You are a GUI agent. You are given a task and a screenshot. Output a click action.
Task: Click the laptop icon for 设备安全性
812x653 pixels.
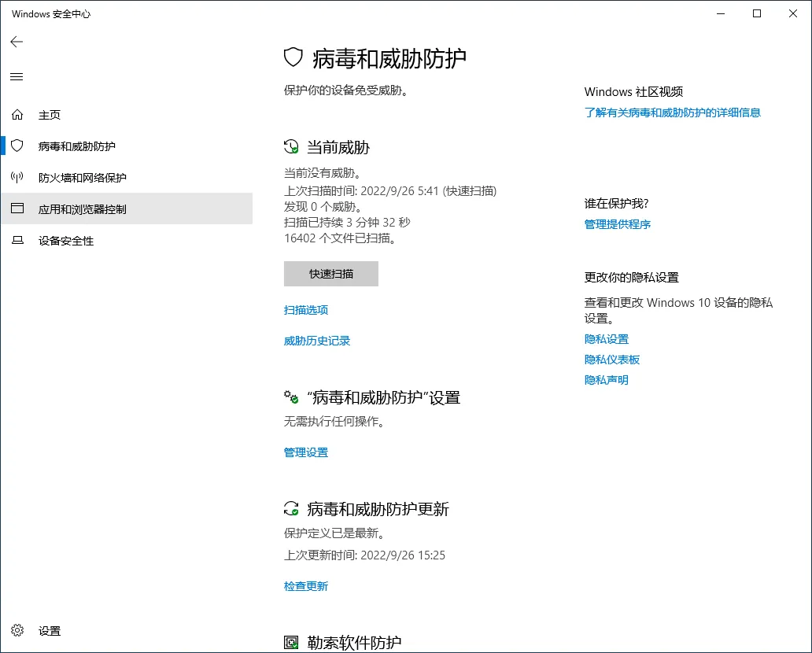(x=17, y=240)
